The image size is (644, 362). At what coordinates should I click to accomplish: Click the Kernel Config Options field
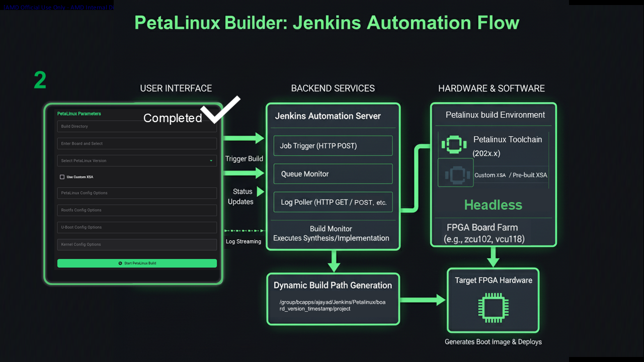137,244
